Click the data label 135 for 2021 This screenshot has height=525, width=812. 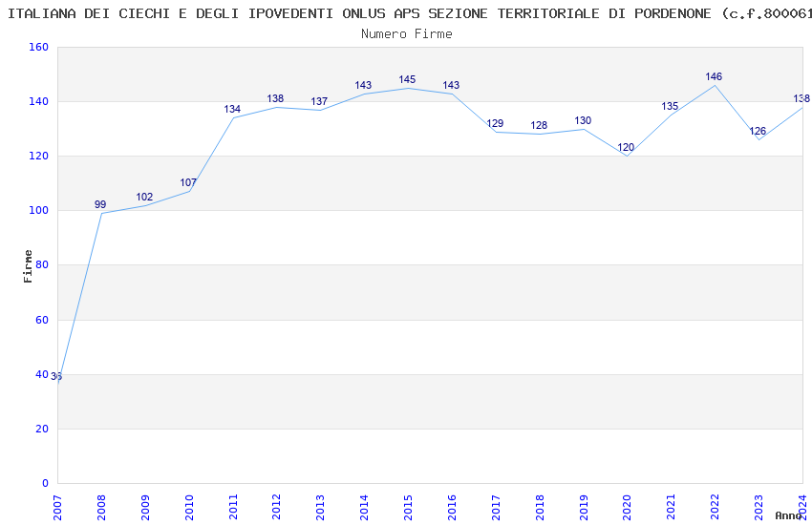coord(670,106)
